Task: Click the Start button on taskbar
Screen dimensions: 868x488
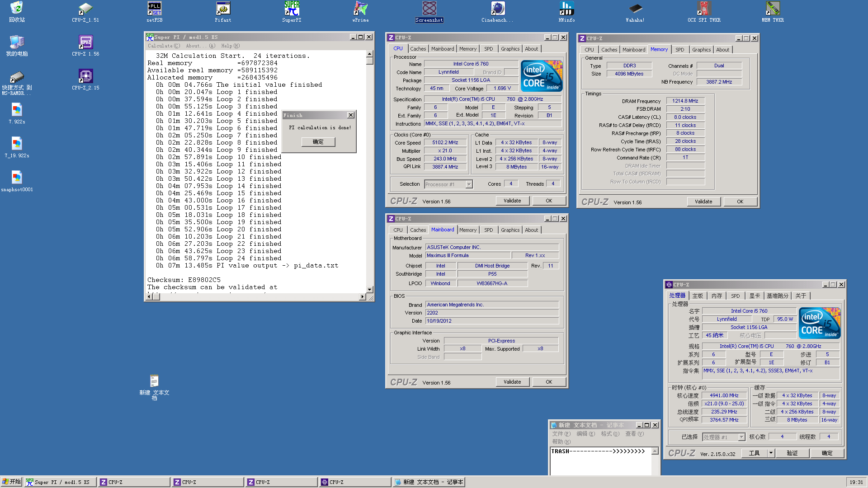Action: (x=11, y=482)
